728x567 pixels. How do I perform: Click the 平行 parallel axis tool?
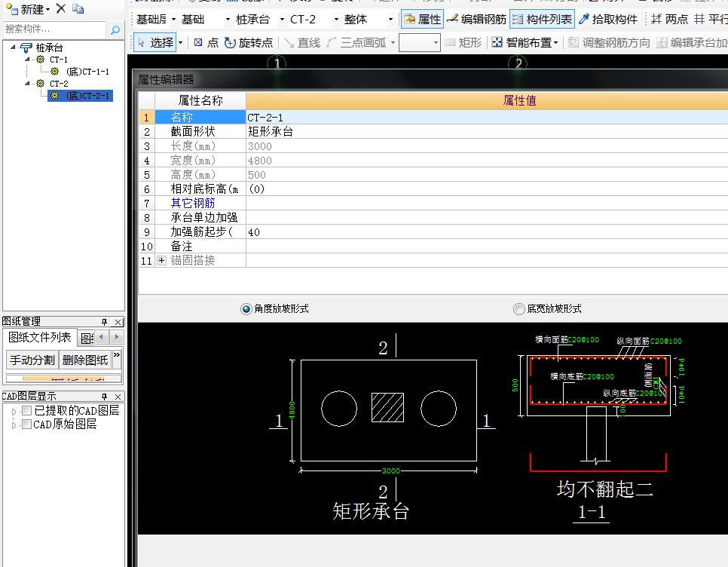pos(711,19)
